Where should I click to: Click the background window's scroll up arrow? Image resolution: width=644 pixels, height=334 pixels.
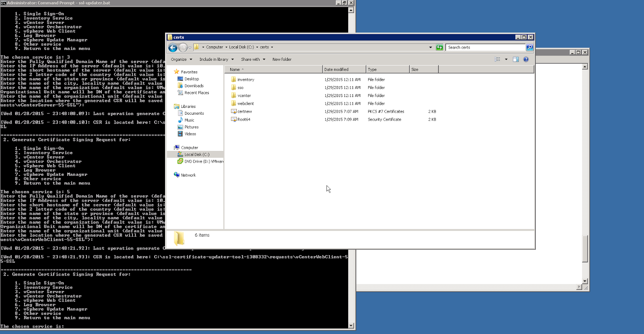pyautogui.click(x=585, y=67)
